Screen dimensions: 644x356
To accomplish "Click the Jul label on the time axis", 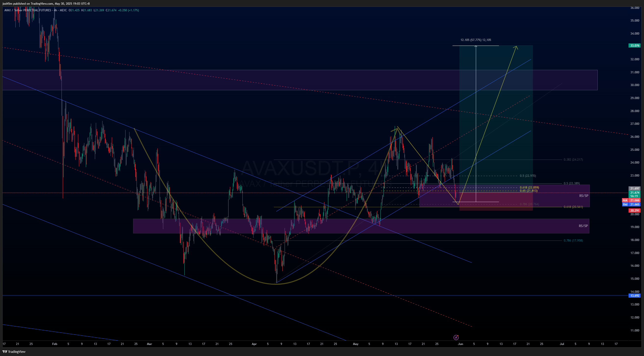I will pos(562,344).
